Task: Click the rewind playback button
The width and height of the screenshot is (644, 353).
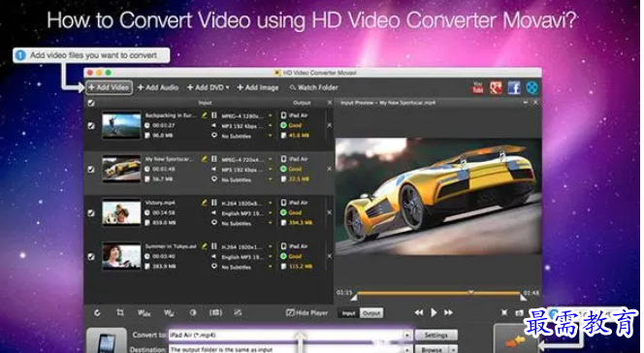Action: [x=419, y=313]
